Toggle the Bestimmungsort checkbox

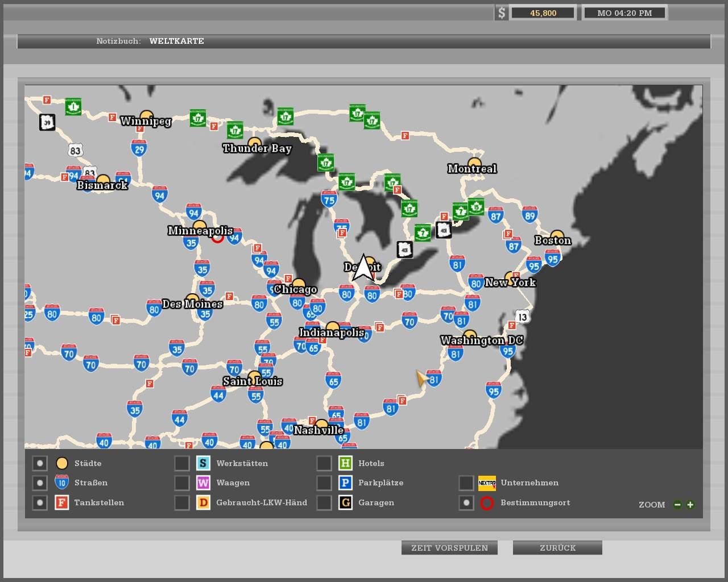click(x=466, y=503)
